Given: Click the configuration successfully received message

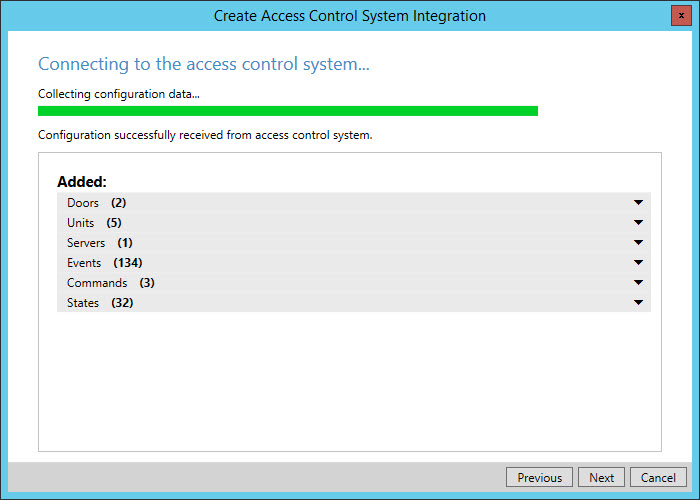Looking at the screenshot, I should (x=205, y=135).
